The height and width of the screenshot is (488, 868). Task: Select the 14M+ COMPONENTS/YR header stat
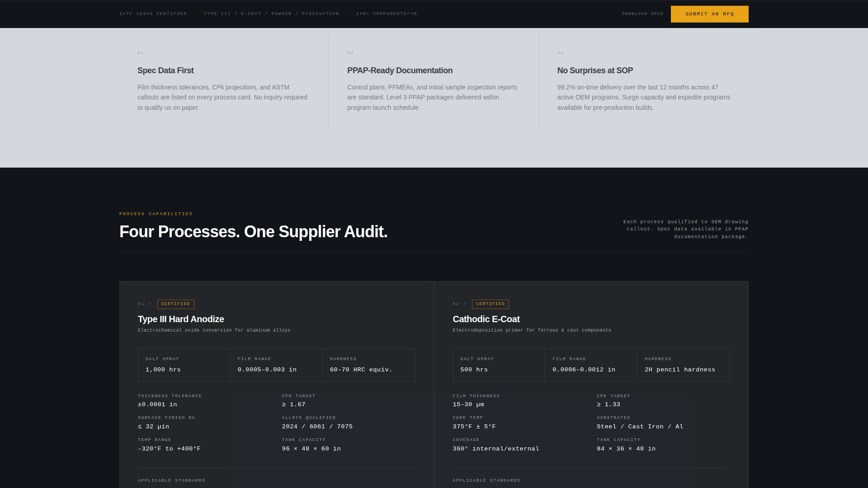[x=386, y=14]
